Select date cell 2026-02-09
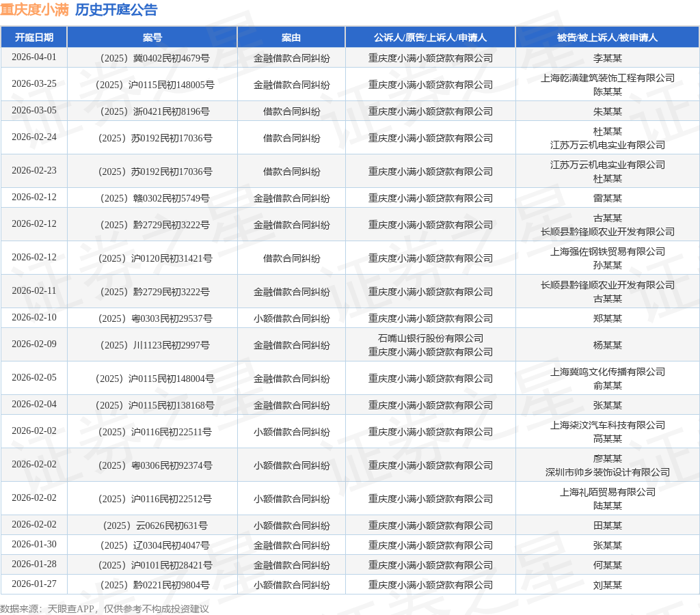The height and width of the screenshot is (615, 700). (34, 344)
